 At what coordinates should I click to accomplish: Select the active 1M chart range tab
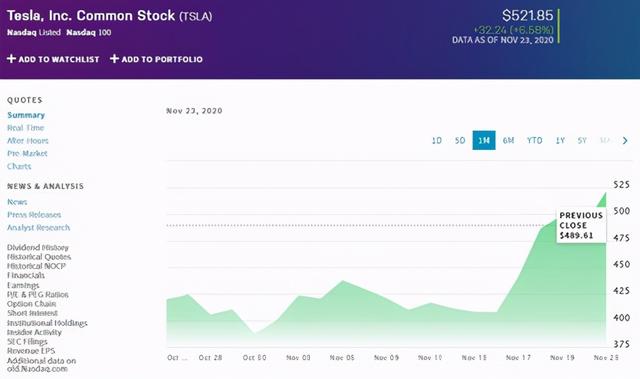click(x=484, y=140)
